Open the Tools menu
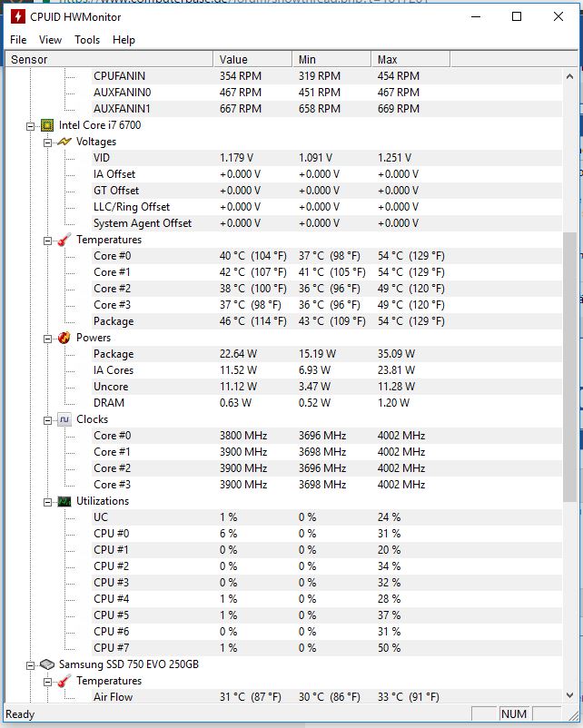The image size is (583, 728). point(87,40)
